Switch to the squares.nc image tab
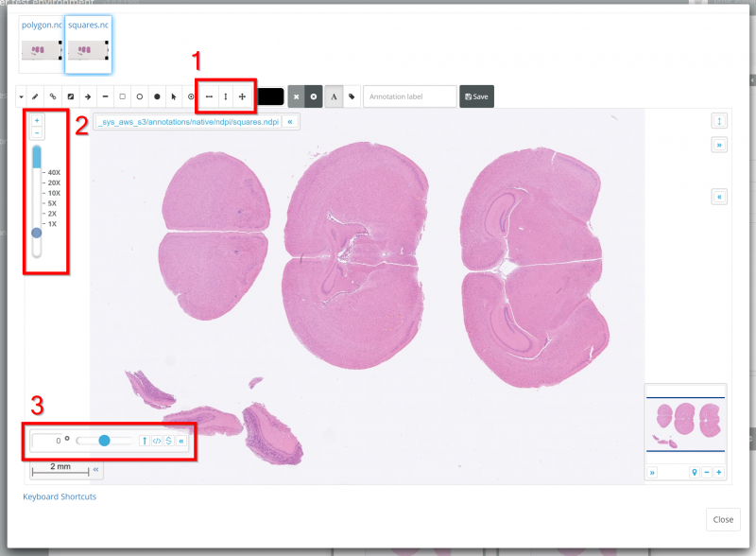The image size is (756, 556). pos(88,24)
